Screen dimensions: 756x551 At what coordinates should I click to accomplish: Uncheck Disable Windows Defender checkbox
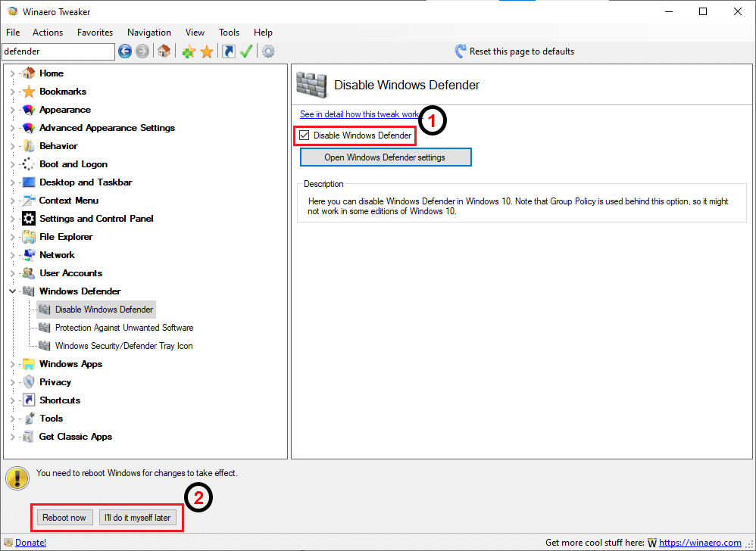[x=304, y=135]
